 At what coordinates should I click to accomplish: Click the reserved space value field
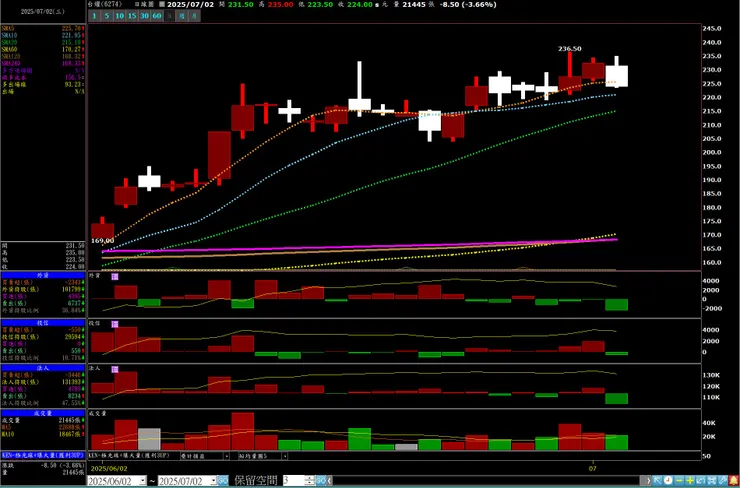[294, 481]
